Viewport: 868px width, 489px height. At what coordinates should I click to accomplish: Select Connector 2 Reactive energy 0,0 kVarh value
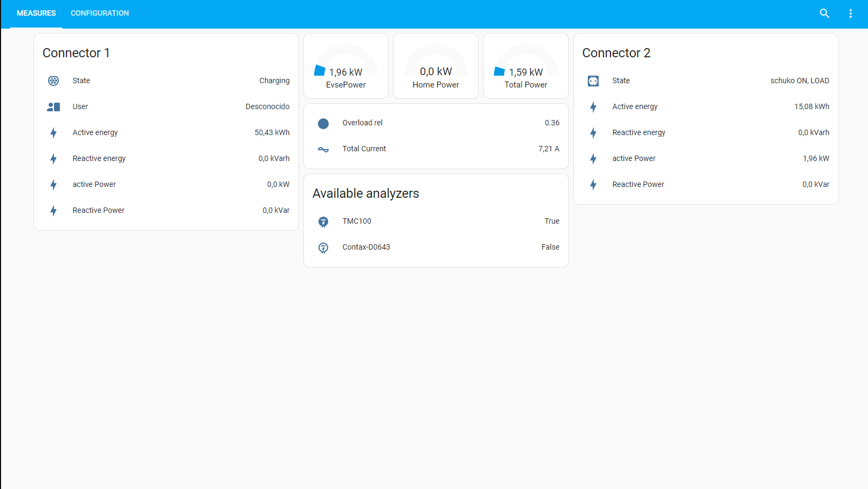813,132
